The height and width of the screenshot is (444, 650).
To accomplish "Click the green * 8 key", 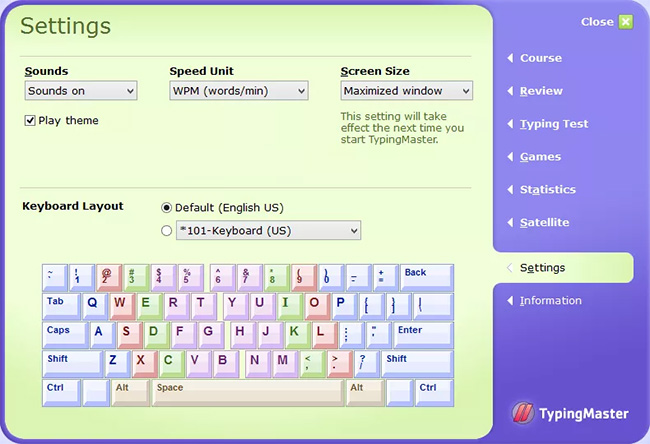I will 277,277.
